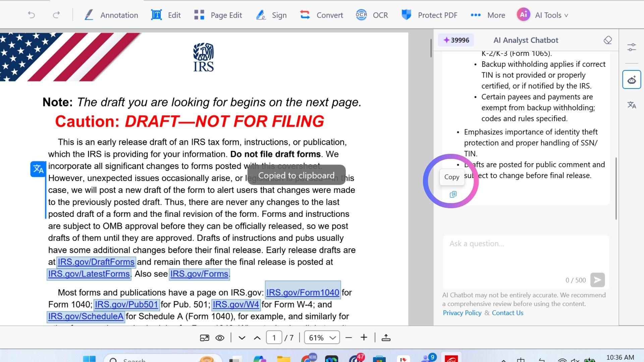This screenshot has width=644, height=362.
Task: Go to next page with down chevron
Action: (x=242, y=338)
